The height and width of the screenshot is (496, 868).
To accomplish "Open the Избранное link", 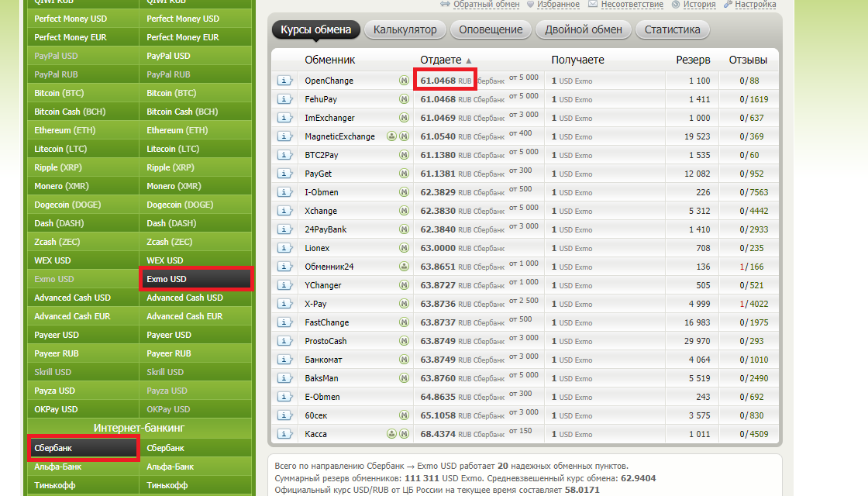I will [x=558, y=5].
